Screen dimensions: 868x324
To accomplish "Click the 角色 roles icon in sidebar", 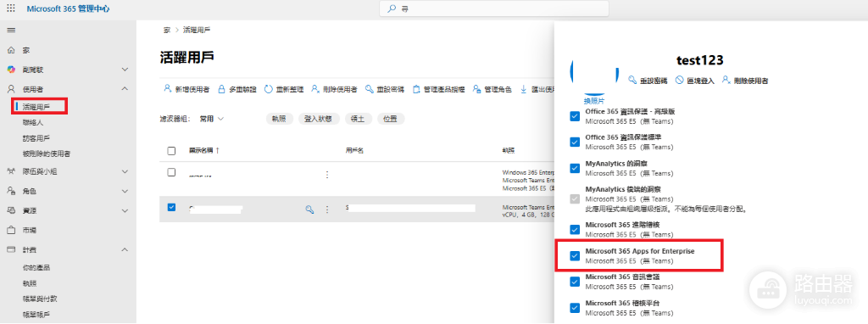I will point(11,191).
